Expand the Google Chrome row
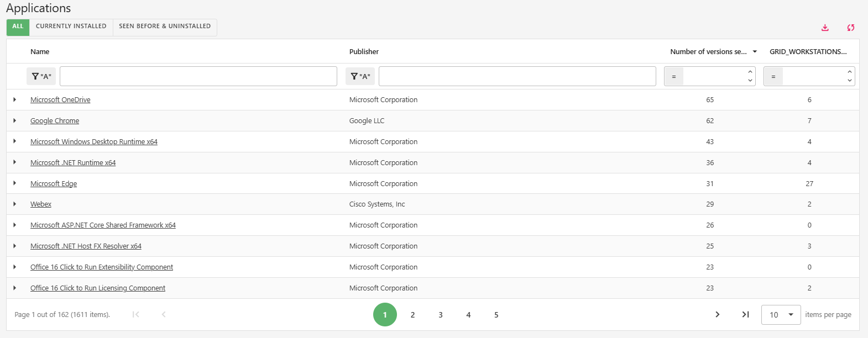This screenshot has width=868, height=338. coord(15,120)
